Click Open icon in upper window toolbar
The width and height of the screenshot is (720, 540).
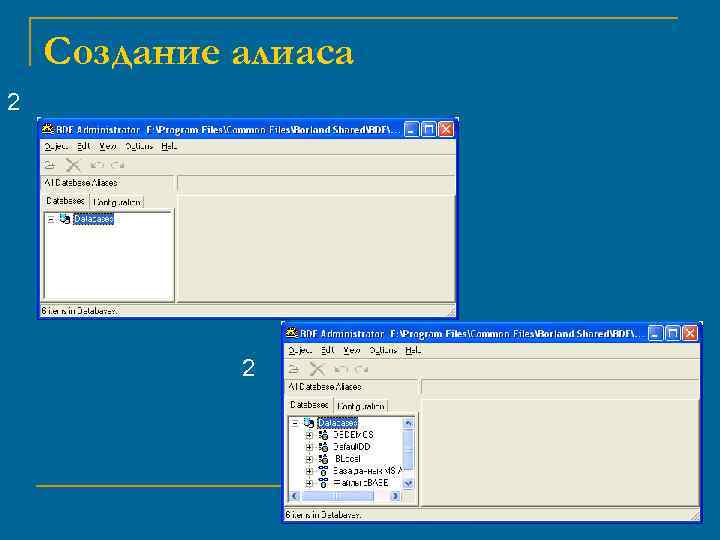point(50,165)
